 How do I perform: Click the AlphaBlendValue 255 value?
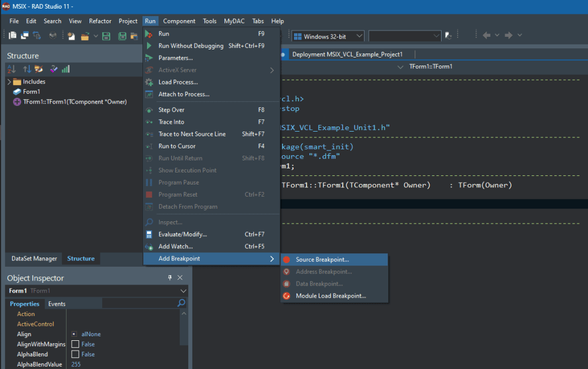tap(76, 364)
